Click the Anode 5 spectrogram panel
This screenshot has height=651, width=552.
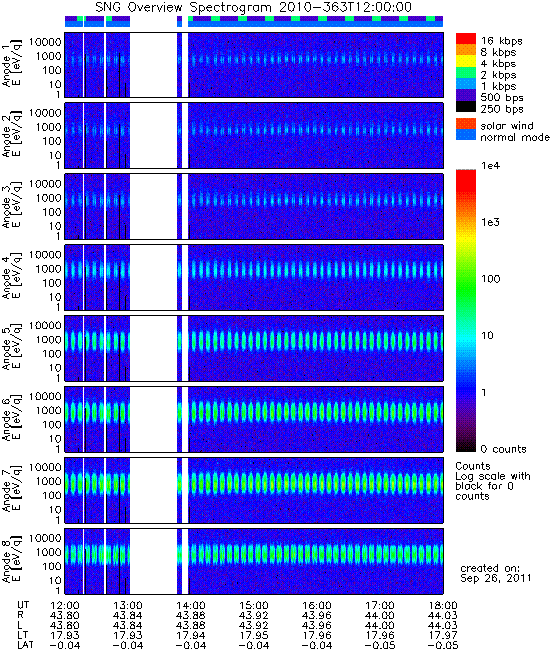tap(254, 348)
